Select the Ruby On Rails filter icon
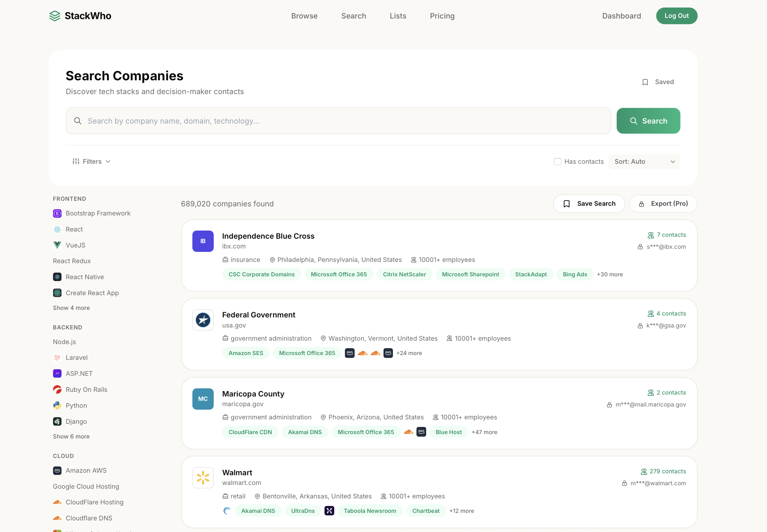767x532 pixels. click(57, 389)
